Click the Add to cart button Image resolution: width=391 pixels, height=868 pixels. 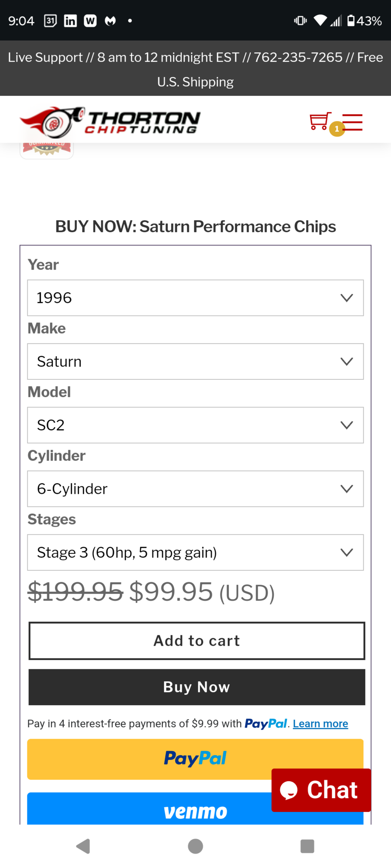196,641
